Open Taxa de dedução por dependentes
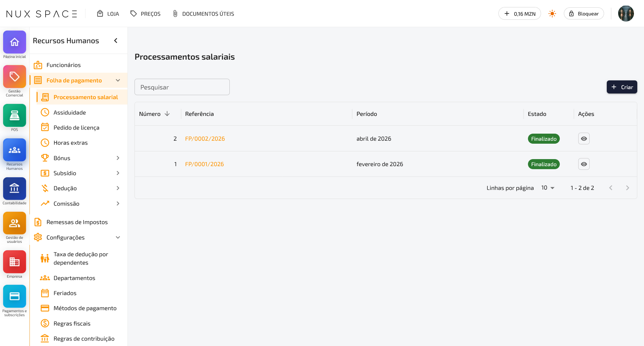 click(x=82, y=259)
